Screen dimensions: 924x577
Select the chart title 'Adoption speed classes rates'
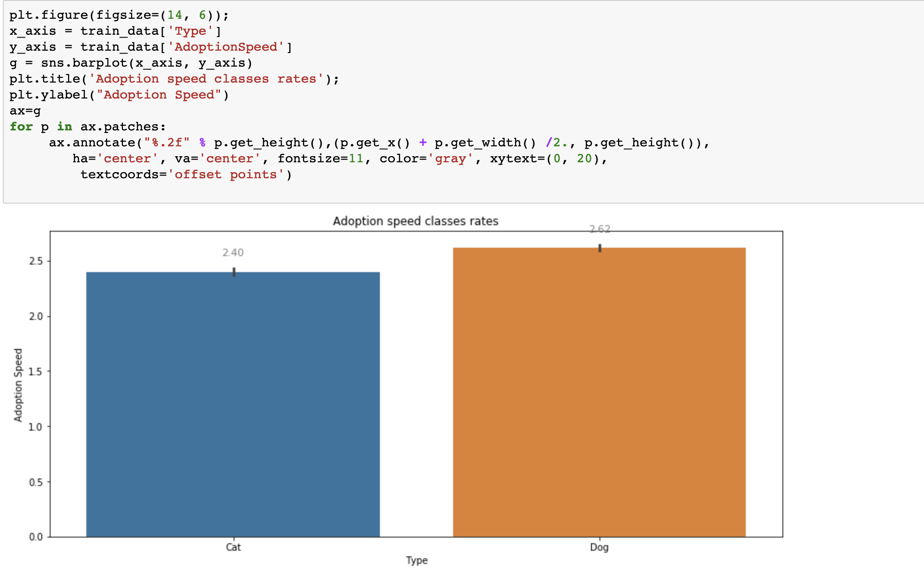(416, 220)
